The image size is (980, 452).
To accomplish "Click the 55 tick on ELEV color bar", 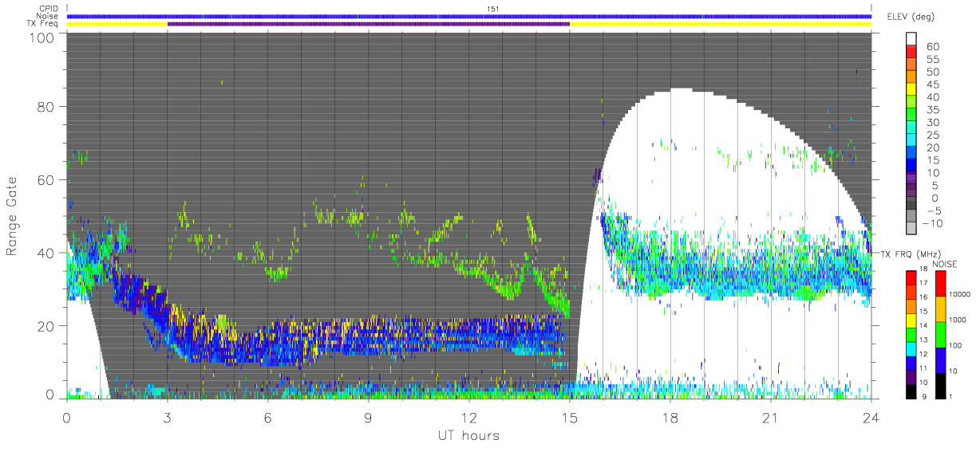I will point(931,60).
